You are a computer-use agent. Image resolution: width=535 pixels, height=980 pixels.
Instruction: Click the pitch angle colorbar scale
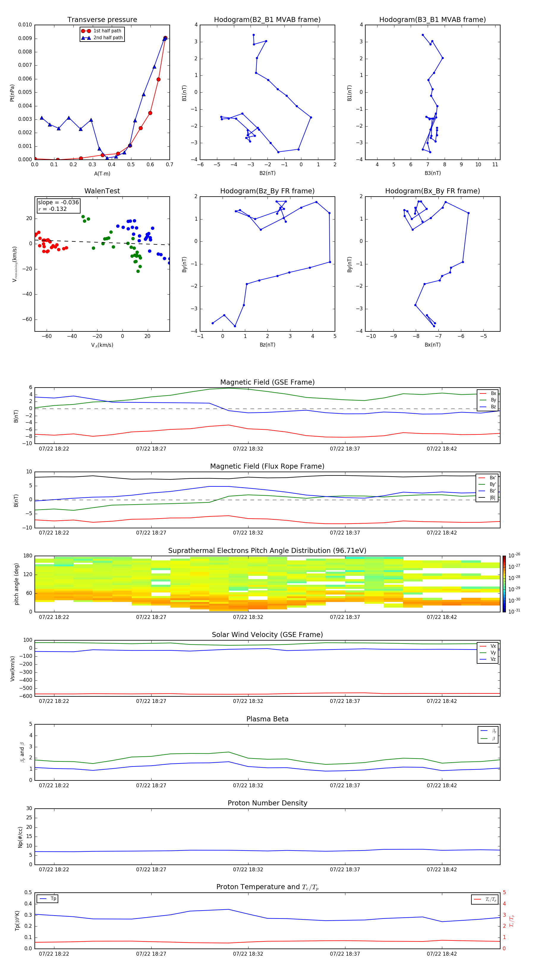coord(504,584)
